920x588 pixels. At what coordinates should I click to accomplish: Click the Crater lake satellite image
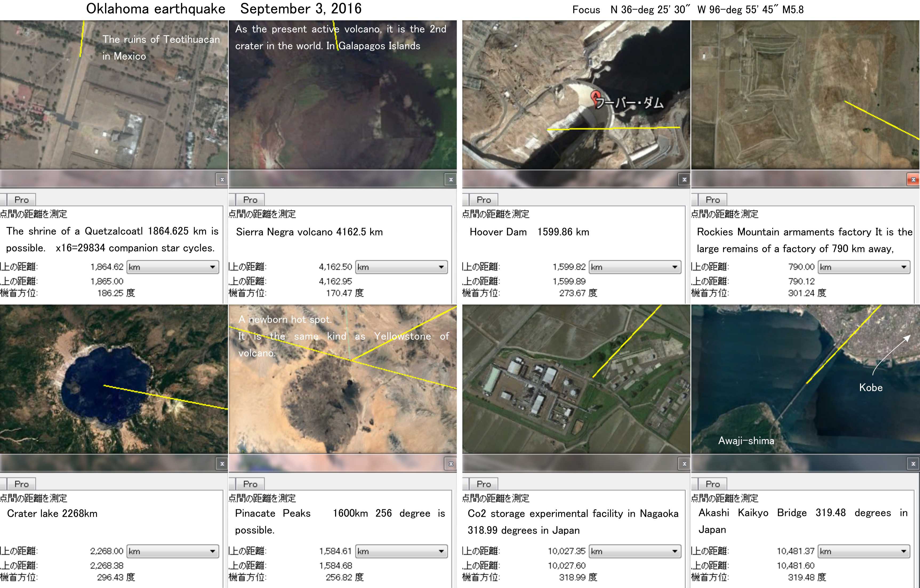(x=114, y=379)
